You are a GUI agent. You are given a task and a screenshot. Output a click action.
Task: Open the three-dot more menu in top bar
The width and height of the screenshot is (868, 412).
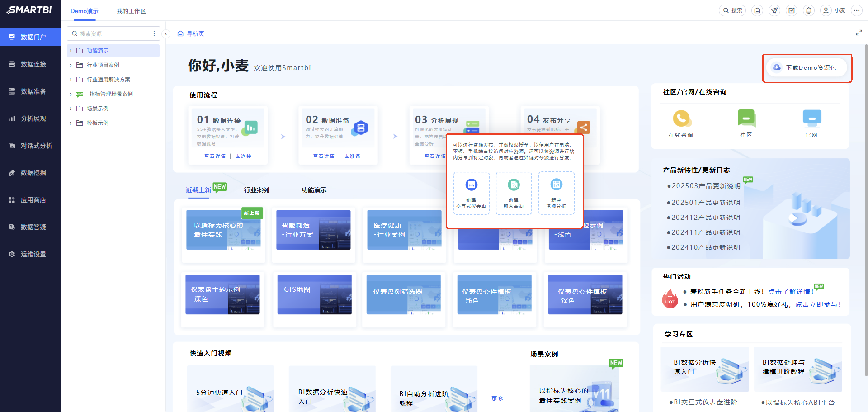pos(857,10)
